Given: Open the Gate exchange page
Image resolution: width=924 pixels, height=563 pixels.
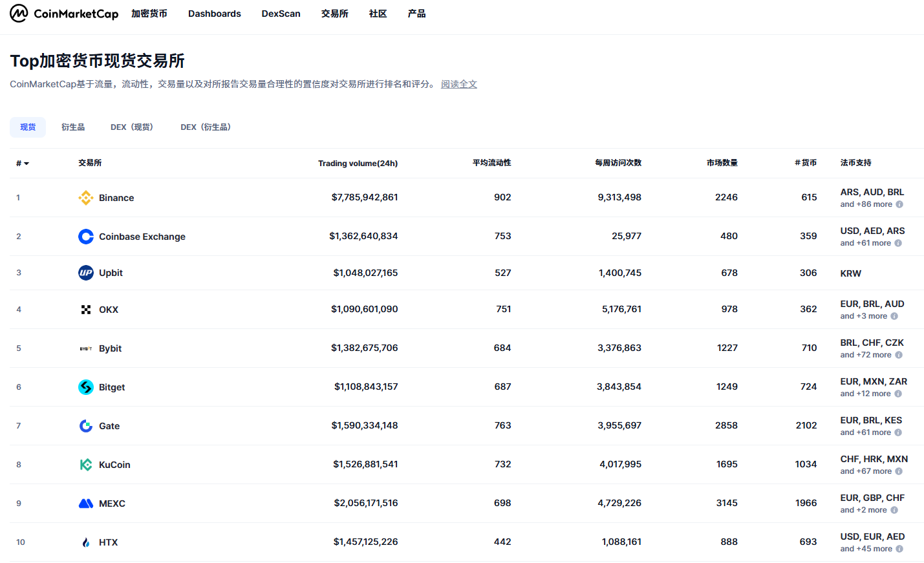Looking at the screenshot, I should (109, 426).
